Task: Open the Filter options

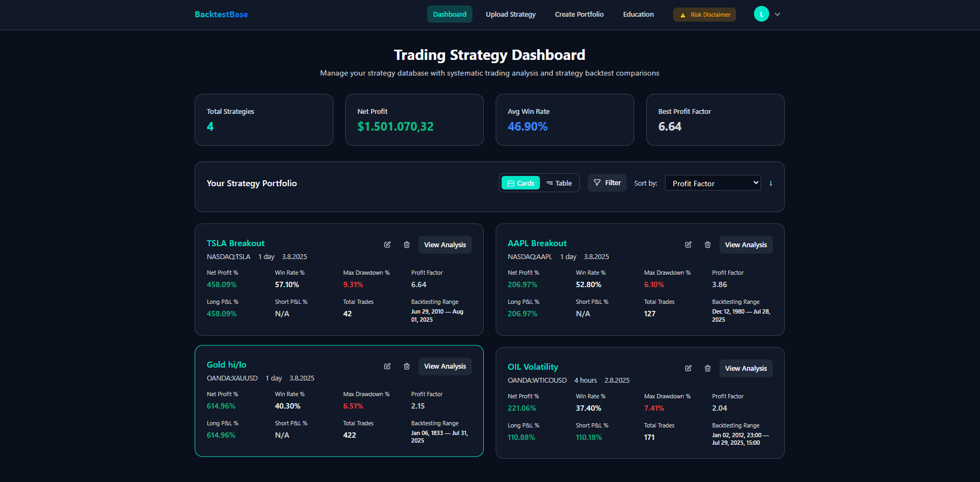Action: coord(607,183)
